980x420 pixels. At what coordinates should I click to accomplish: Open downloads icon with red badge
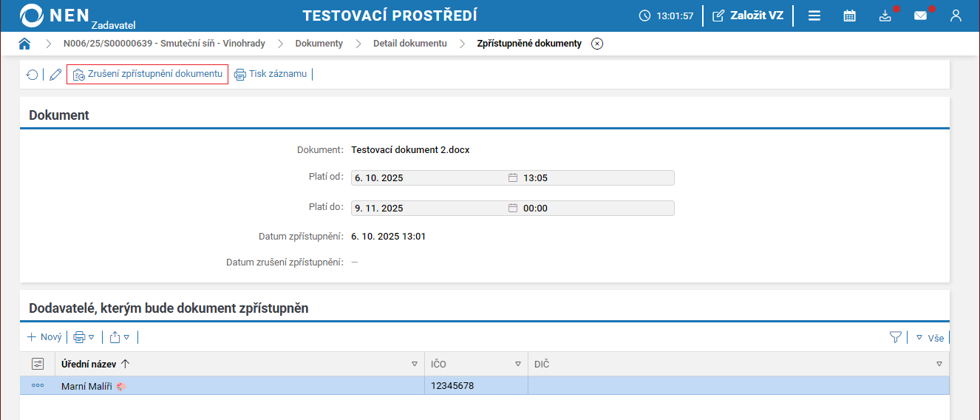tap(885, 16)
